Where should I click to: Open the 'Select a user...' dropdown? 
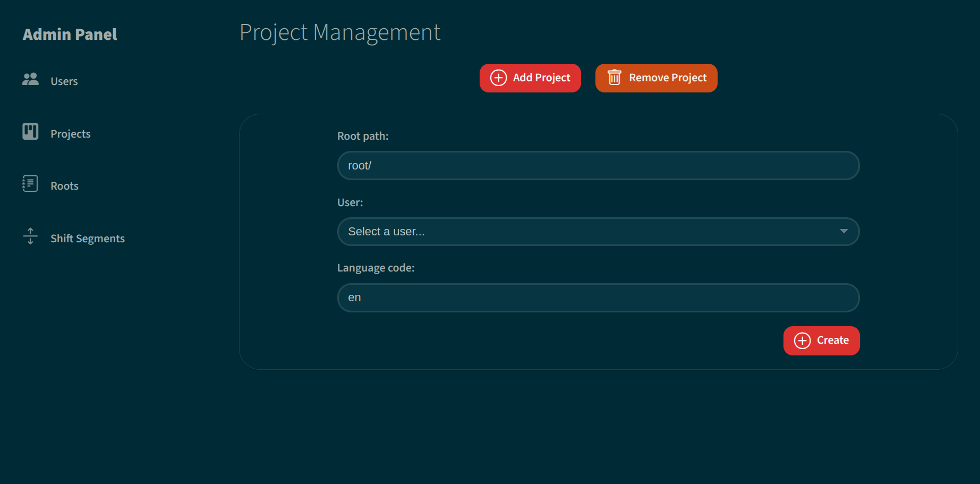point(584,232)
